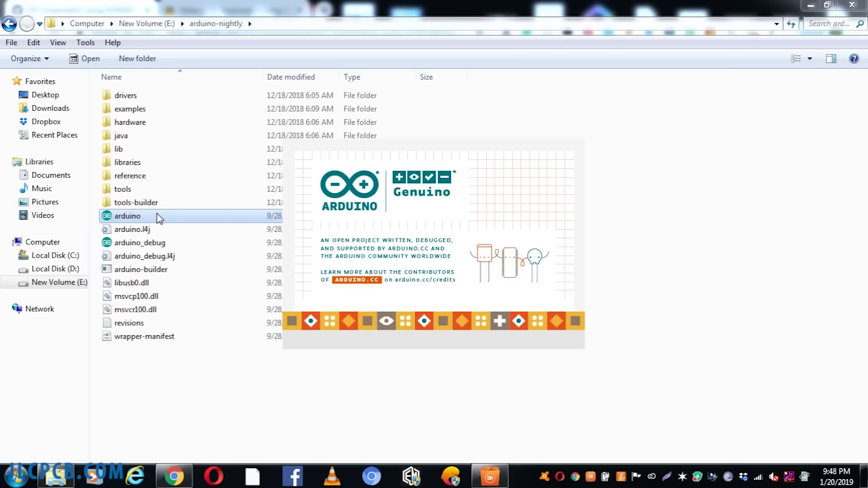Toggle the preview pane button
868x488 pixels.
click(831, 59)
